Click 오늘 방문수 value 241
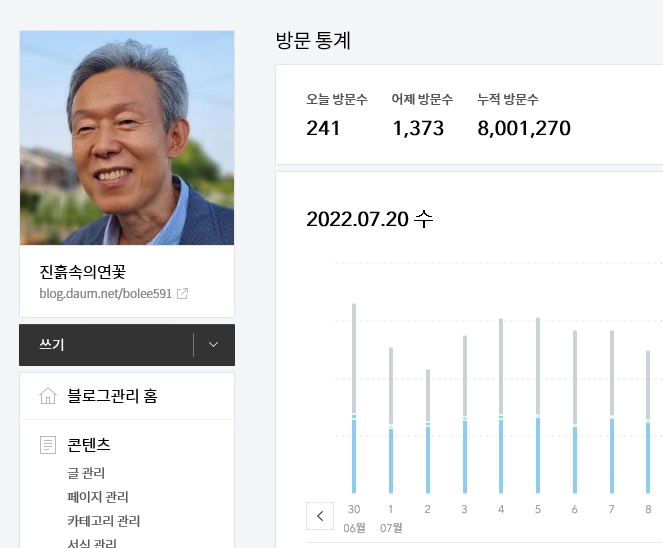The width and height of the screenshot is (663, 548). point(323,128)
